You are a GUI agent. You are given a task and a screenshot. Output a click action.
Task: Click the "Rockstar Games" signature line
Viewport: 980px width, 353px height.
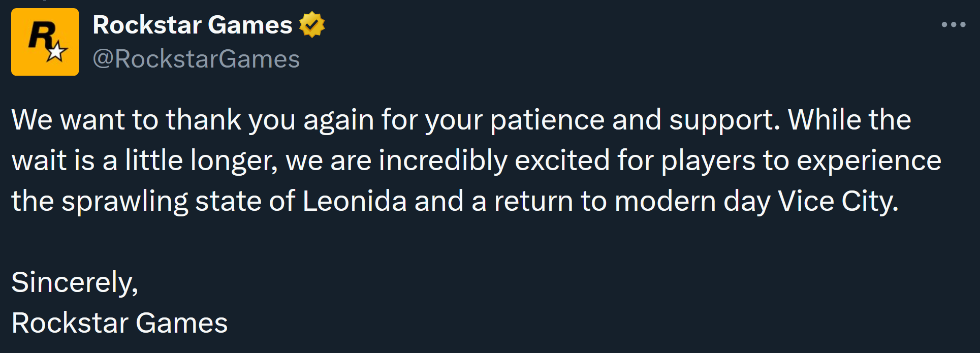click(x=119, y=323)
